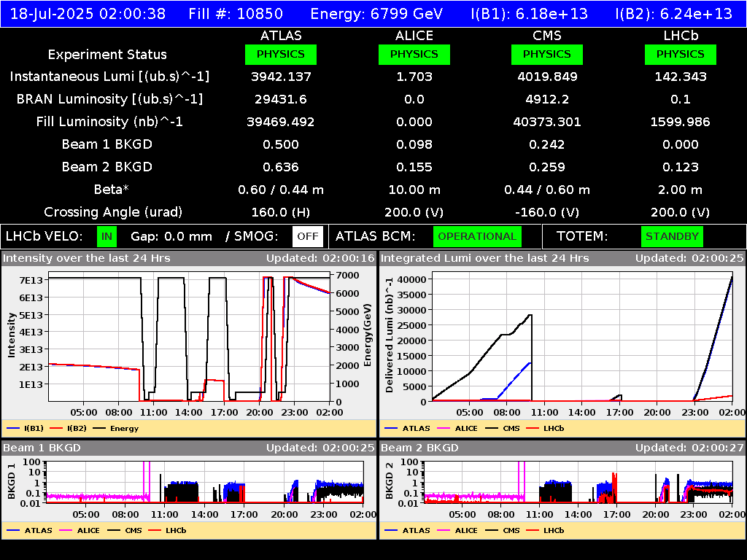
Task: Click the Beam 1 BKGD chart title
Action: (42, 448)
